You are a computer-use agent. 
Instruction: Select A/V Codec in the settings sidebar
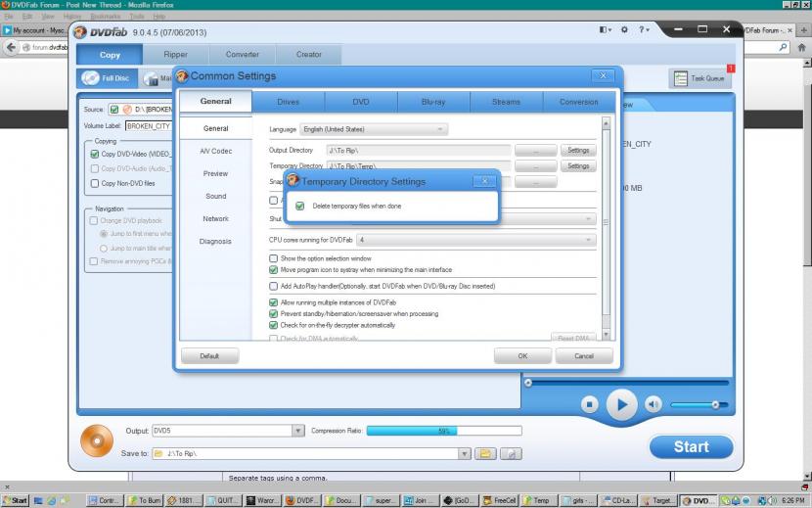coord(215,151)
